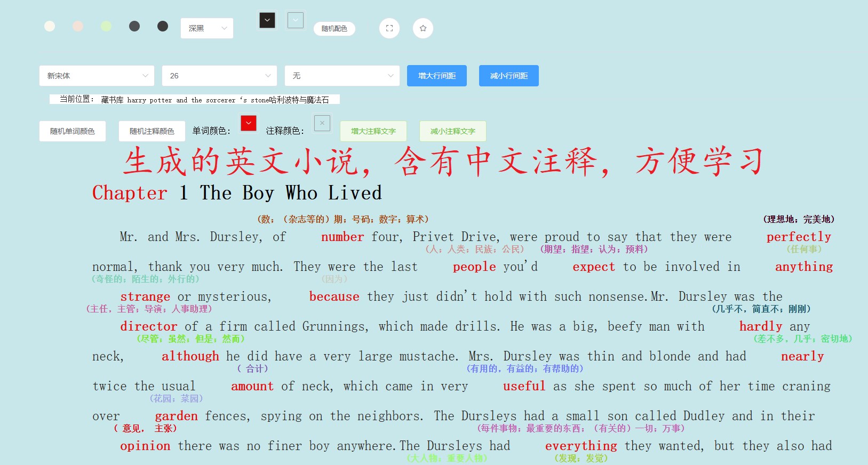
Task: Click the red word 'opinion'
Action: pos(145,446)
